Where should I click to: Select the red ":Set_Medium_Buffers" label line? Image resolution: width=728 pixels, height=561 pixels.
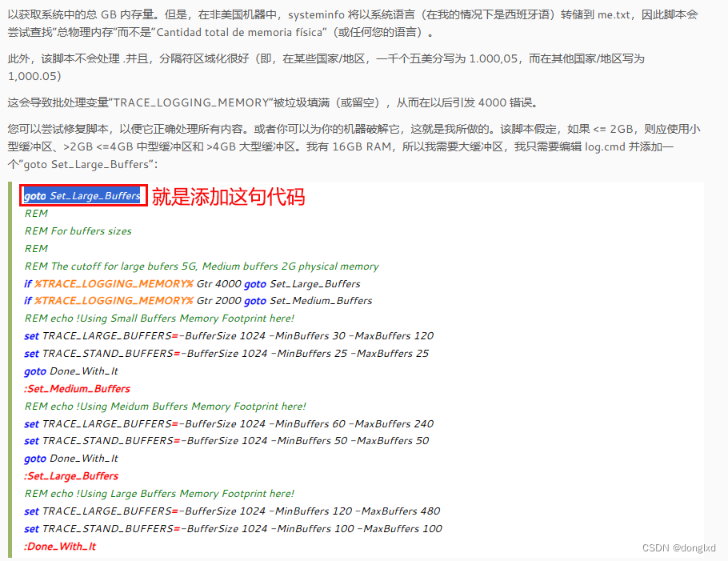[x=77, y=389]
